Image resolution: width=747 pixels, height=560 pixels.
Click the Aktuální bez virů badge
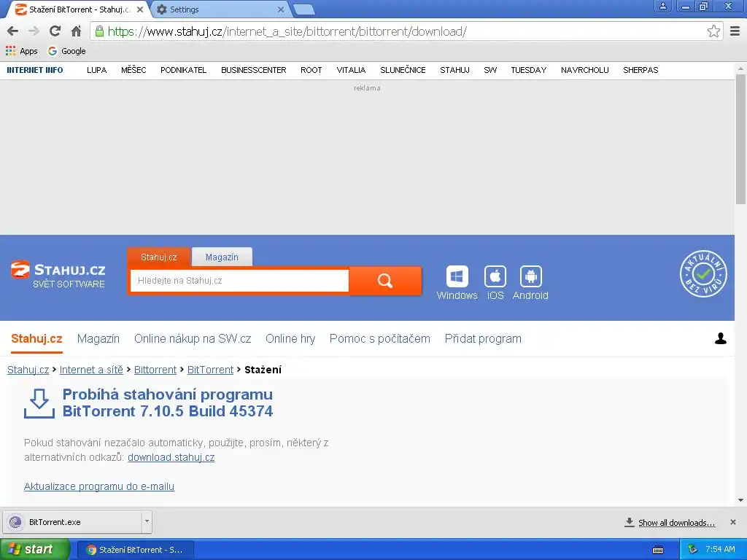[x=703, y=274]
